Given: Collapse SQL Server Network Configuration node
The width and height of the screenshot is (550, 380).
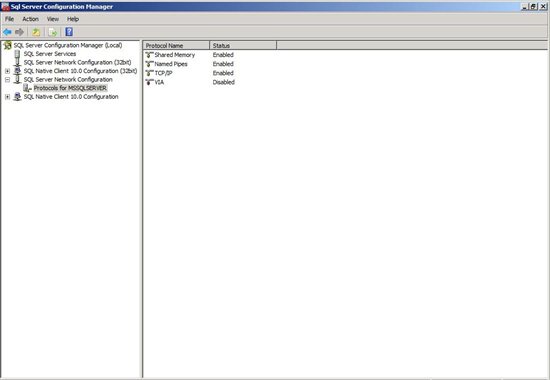Looking at the screenshot, I should (x=7, y=80).
